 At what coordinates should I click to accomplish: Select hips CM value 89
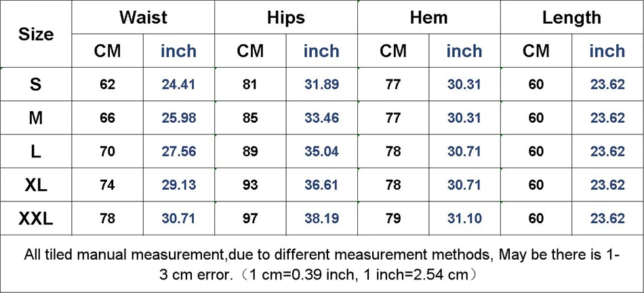coord(250,152)
